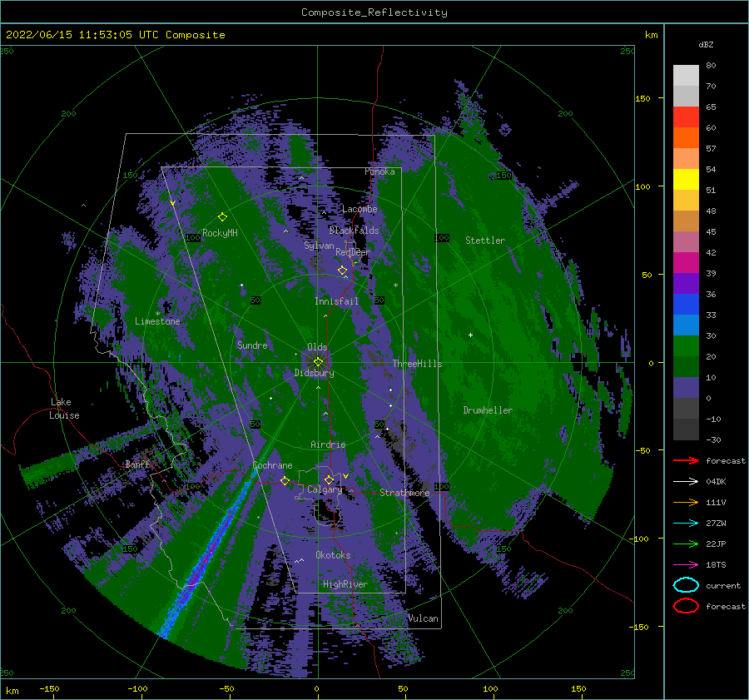Viewport: 749px width, 700px height.
Task: Click the 'km' unit label at top right
Action: pos(651,35)
